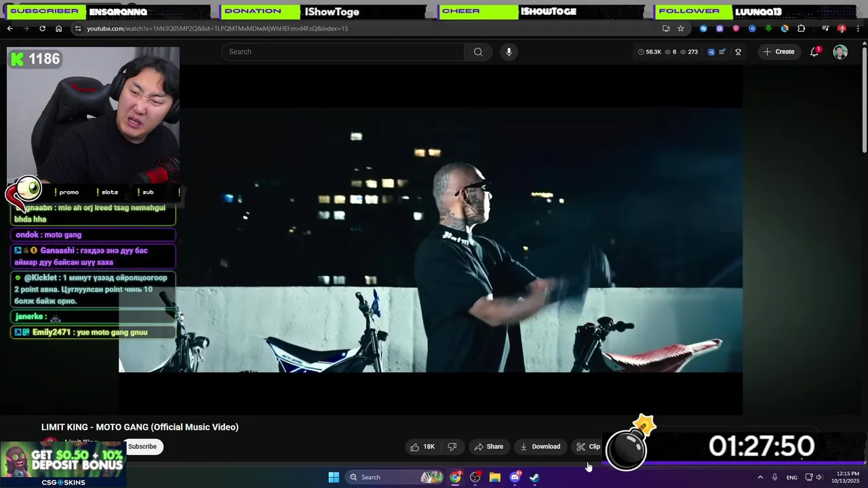Go back using the browser back arrow

tap(9, 28)
